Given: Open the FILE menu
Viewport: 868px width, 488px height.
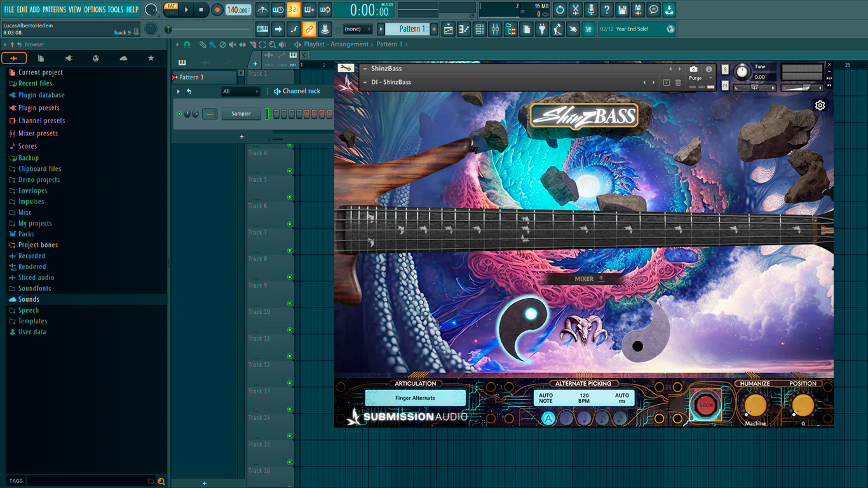Looking at the screenshot, I should (9, 10).
